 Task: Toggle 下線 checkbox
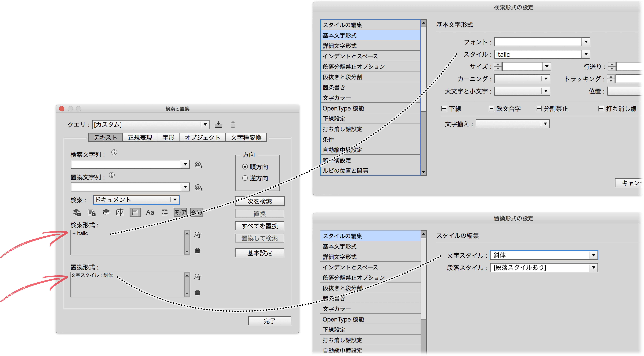[x=444, y=109]
